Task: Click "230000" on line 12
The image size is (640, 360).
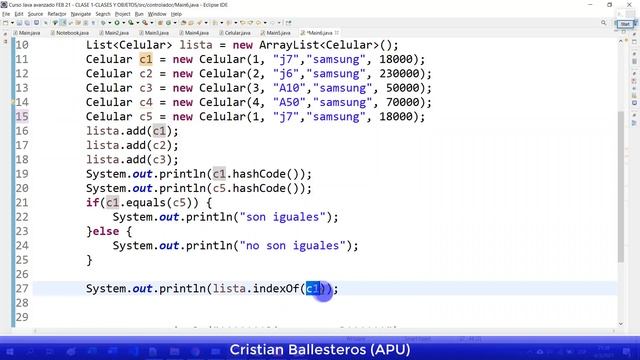Action: click(x=399, y=74)
